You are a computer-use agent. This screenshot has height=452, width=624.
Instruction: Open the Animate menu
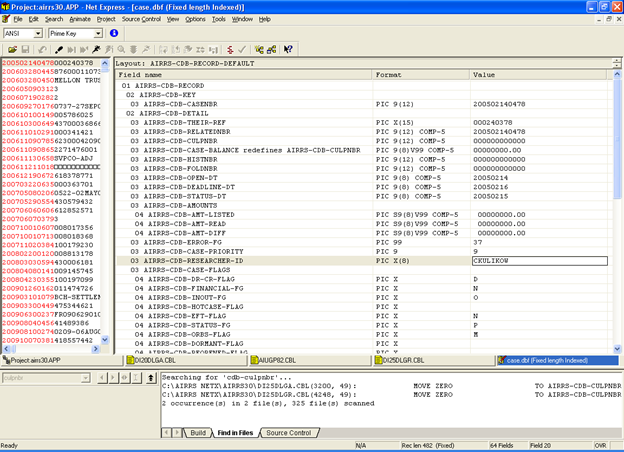coord(81,19)
